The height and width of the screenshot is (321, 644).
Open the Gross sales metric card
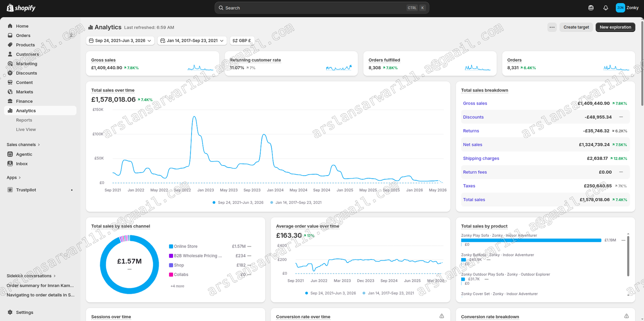153,63
